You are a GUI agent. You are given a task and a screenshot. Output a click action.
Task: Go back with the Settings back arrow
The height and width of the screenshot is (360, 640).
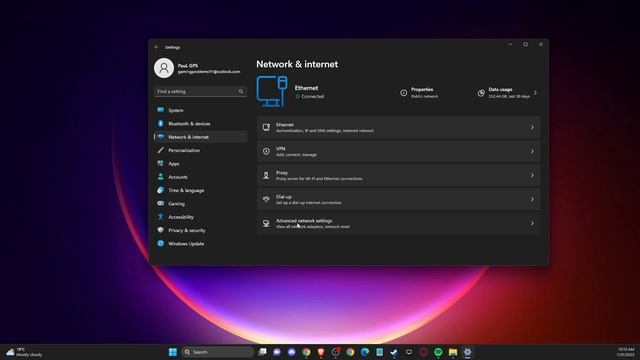pyautogui.click(x=157, y=47)
